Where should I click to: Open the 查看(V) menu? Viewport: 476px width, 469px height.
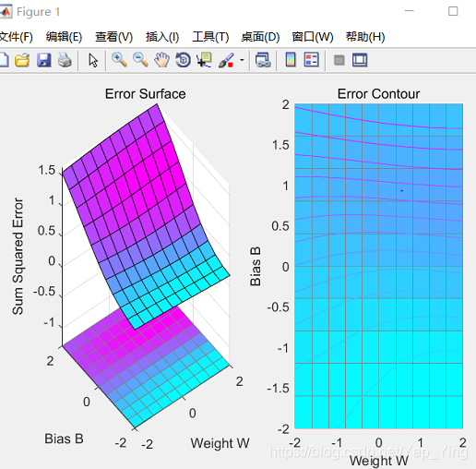[113, 37]
